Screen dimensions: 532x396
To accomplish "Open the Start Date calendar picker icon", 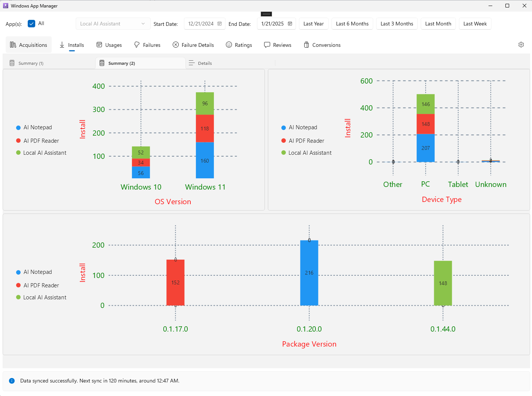I will [220, 24].
